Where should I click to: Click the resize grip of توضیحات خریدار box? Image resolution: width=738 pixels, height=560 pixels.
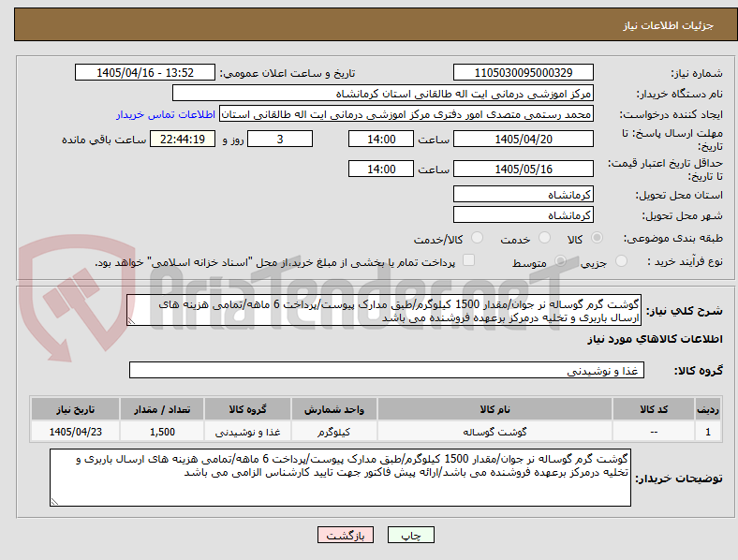click(54, 502)
